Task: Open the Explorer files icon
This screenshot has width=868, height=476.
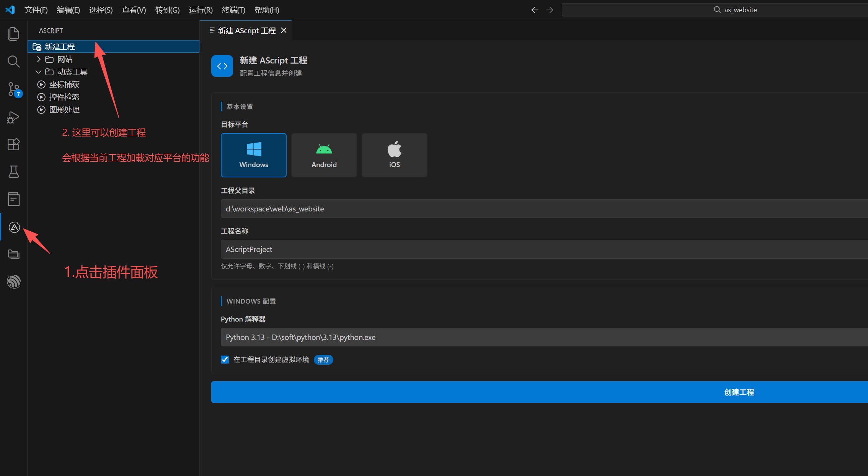Action: [14, 34]
